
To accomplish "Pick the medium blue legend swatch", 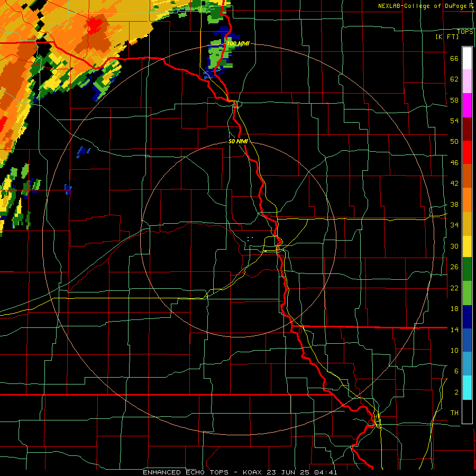I will 467,340.
